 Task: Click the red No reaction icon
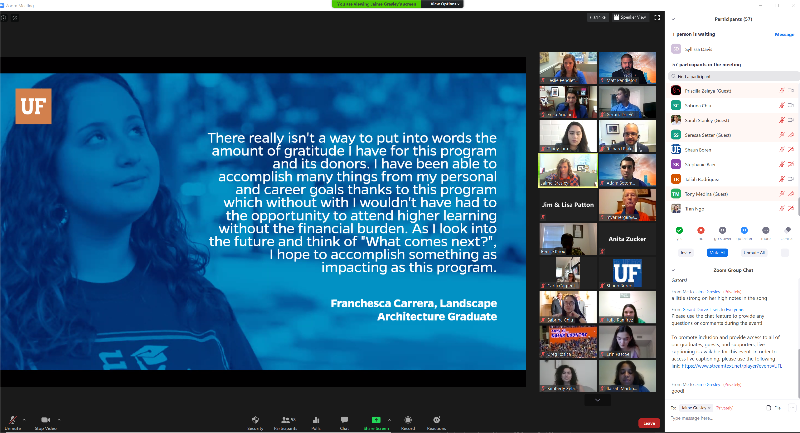click(701, 231)
